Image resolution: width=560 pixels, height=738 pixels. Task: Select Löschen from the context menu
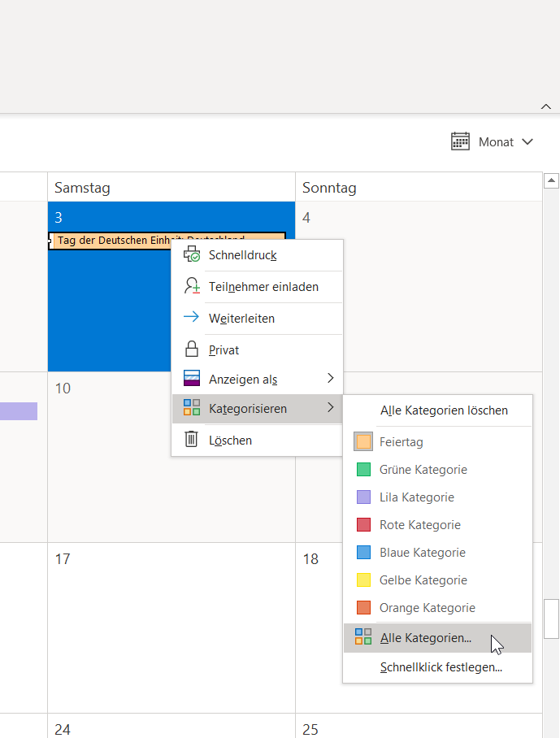click(258, 440)
